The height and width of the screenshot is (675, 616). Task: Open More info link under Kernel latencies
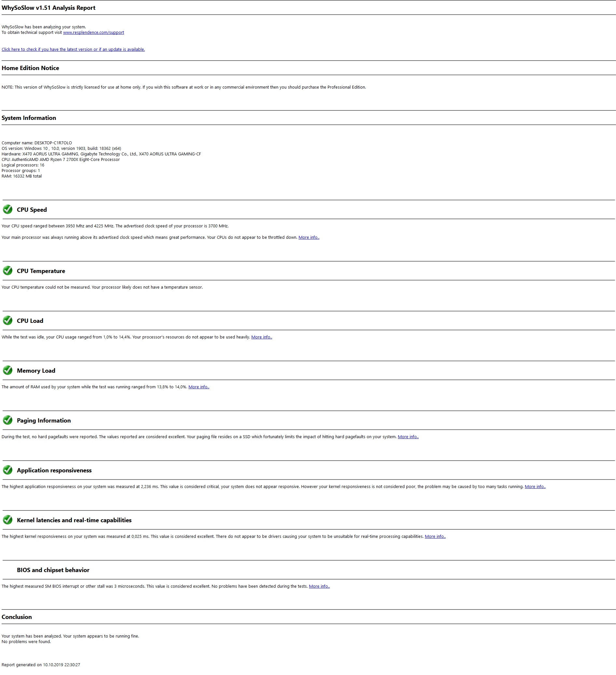click(x=435, y=537)
